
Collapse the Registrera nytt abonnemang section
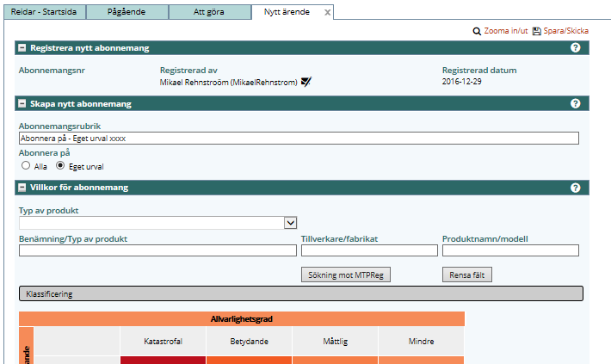22,48
